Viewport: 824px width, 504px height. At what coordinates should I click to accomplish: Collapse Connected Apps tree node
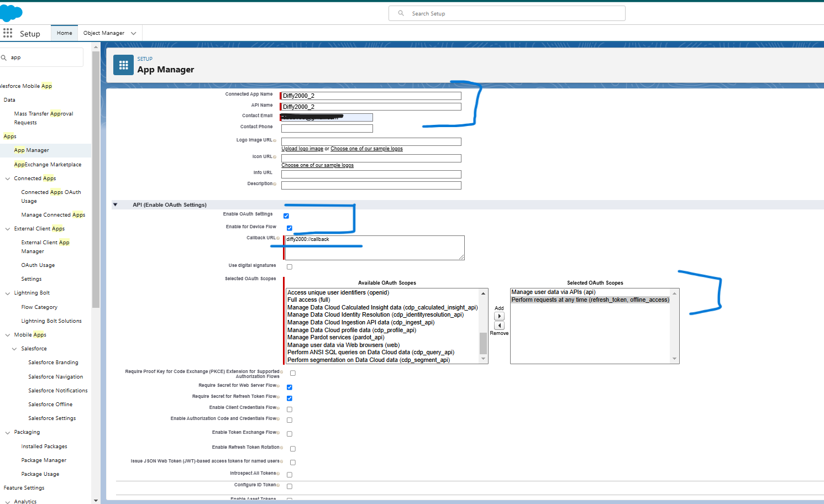pos(8,179)
